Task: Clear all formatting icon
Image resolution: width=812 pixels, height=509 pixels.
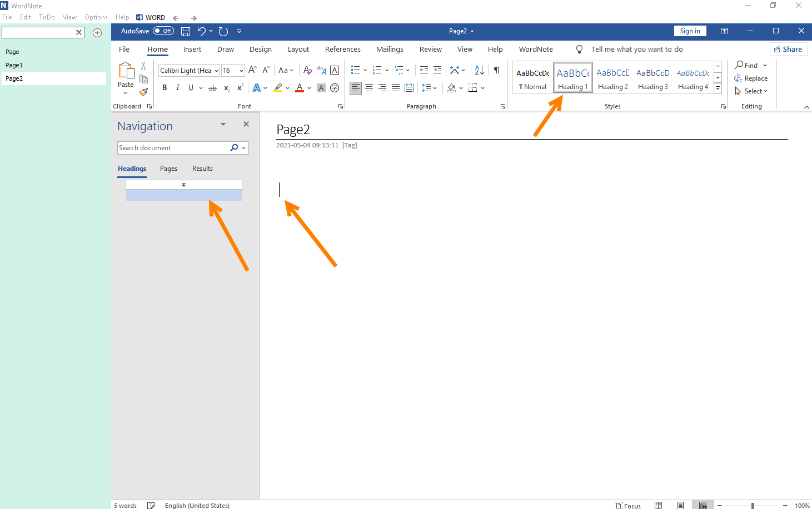Action: (307, 70)
